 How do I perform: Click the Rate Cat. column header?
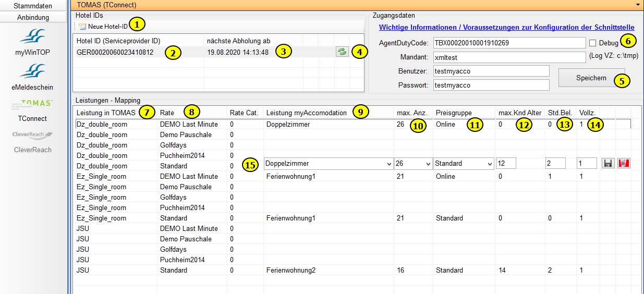[x=244, y=113]
